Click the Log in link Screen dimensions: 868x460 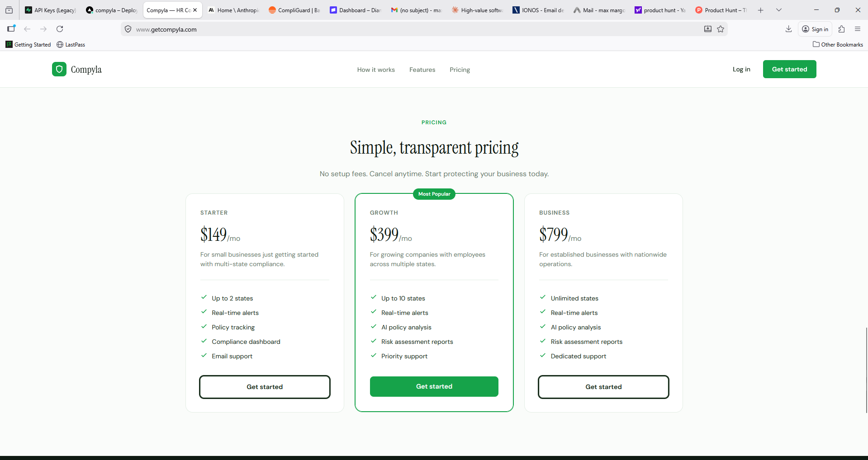[x=741, y=69]
